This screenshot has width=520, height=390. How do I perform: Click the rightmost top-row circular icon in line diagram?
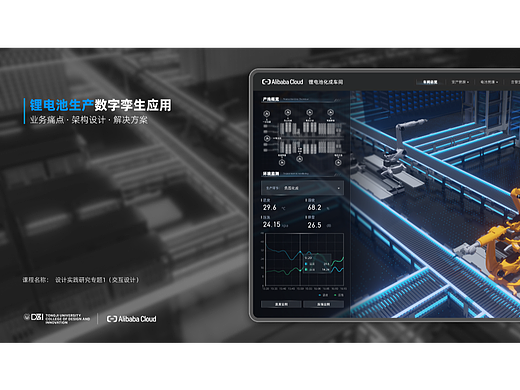coord(330,112)
